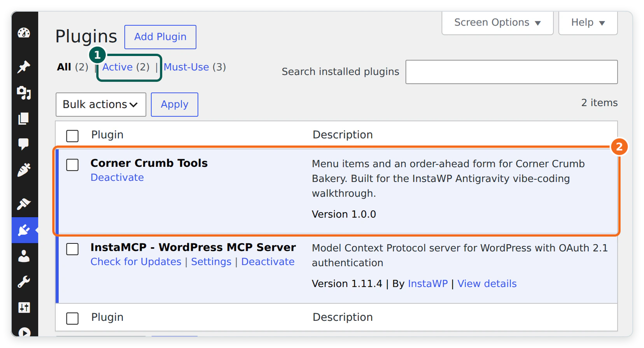The height and width of the screenshot is (348, 644).
Task: Click the Add Plugin button
Action: [x=160, y=37]
